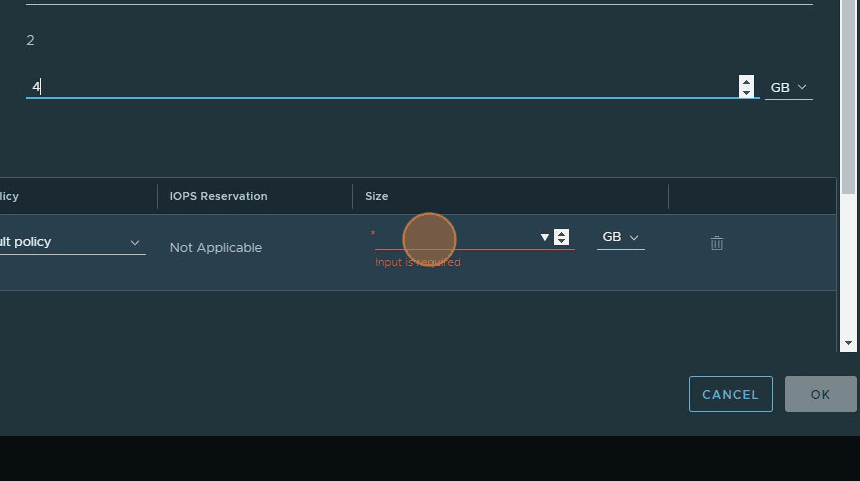Click the scrollbar down arrow
This screenshot has height=481, width=860.
pos(848,343)
